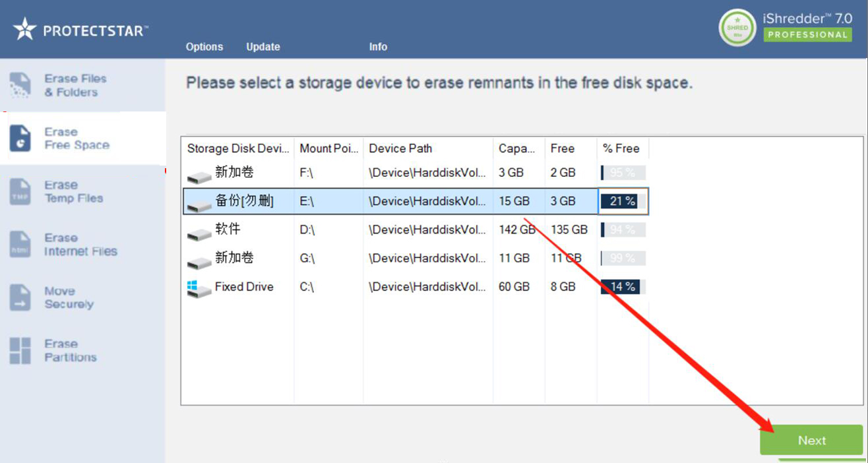
Task: Open the Update menu
Action: 263,47
